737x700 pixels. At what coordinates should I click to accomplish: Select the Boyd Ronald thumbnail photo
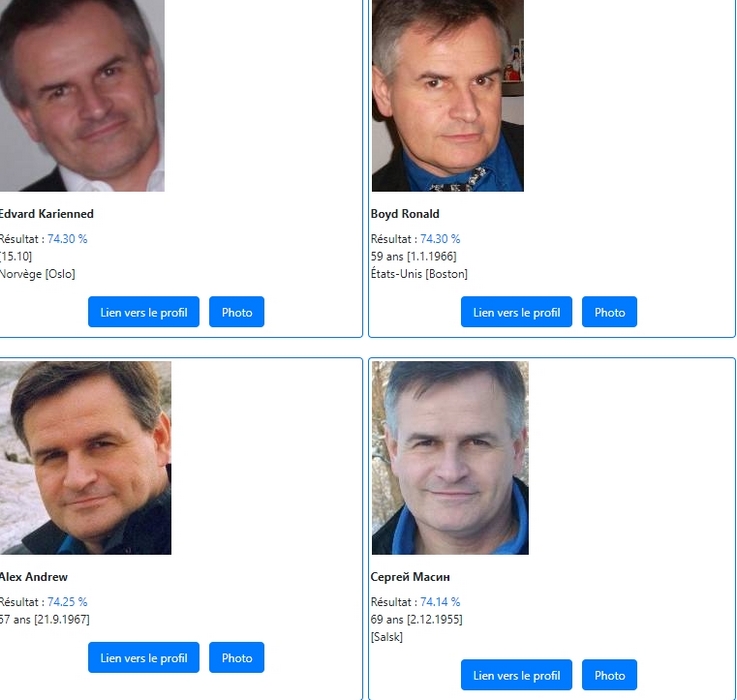click(x=447, y=95)
